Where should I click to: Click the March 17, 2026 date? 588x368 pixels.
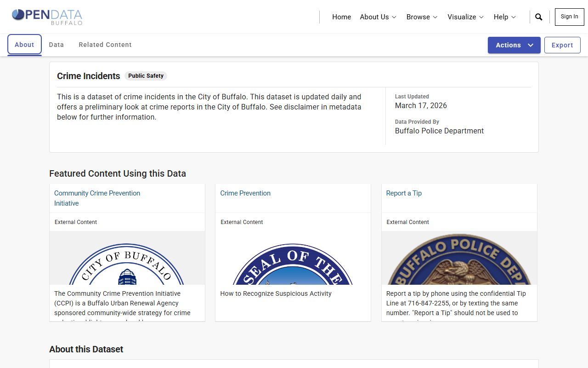coord(421,105)
